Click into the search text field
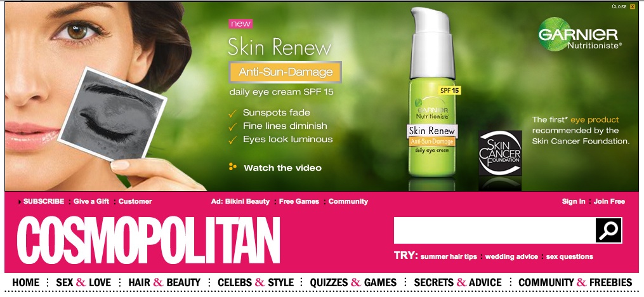 pos(494,230)
